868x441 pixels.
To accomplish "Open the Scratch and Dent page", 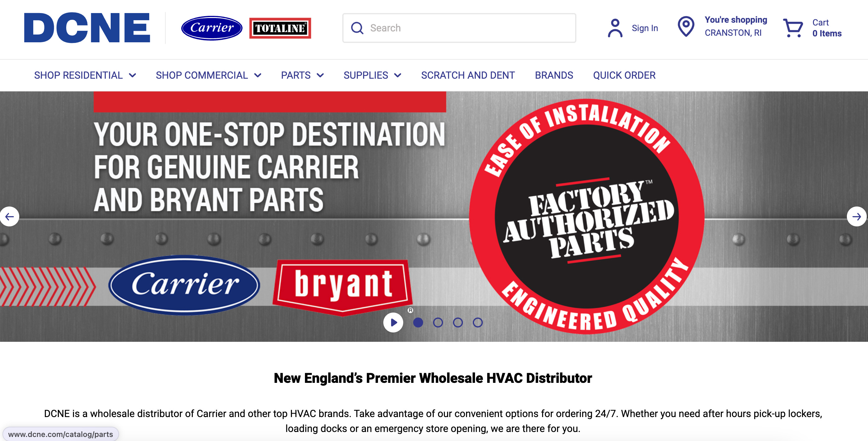I will [x=468, y=75].
